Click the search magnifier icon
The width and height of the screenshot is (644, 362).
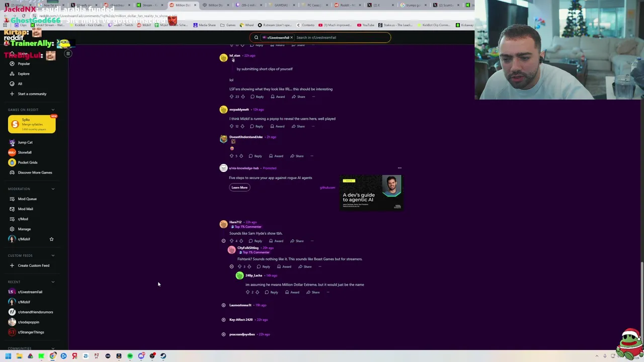[x=256, y=37]
